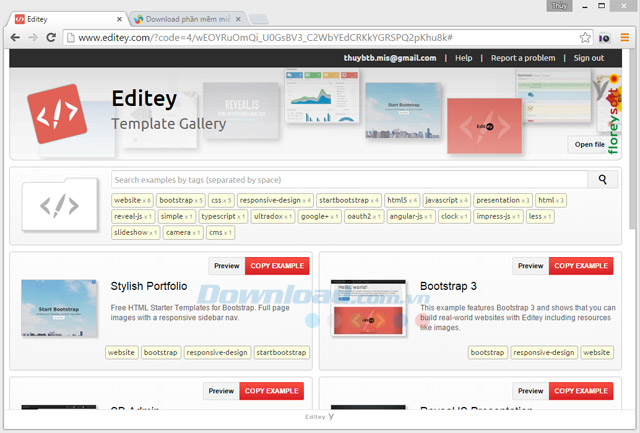Open the Stylish Portfolio thumbnail image

click(x=59, y=308)
